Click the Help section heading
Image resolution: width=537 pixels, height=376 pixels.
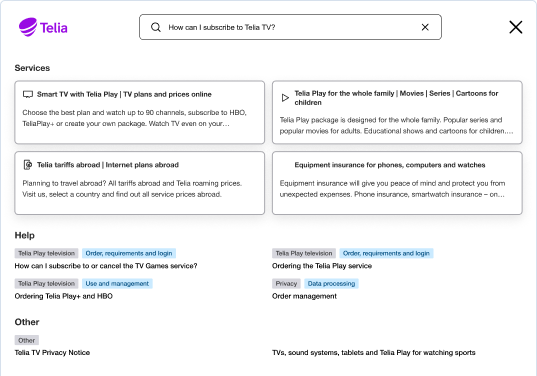25,235
